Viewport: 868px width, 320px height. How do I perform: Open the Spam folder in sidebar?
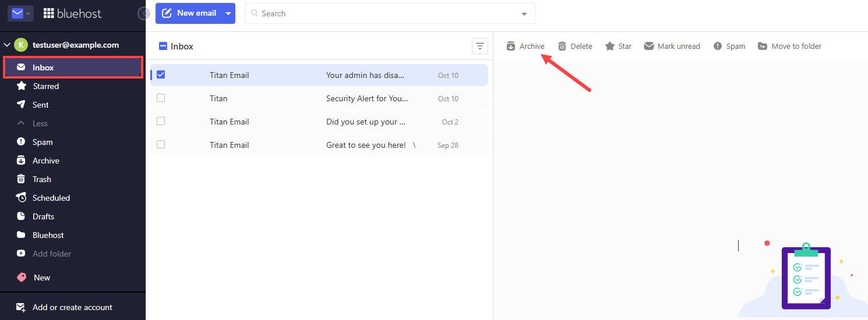point(43,142)
